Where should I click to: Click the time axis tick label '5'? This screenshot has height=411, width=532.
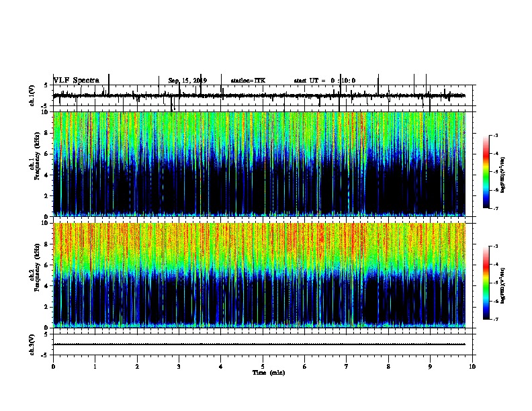coord(263,367)
